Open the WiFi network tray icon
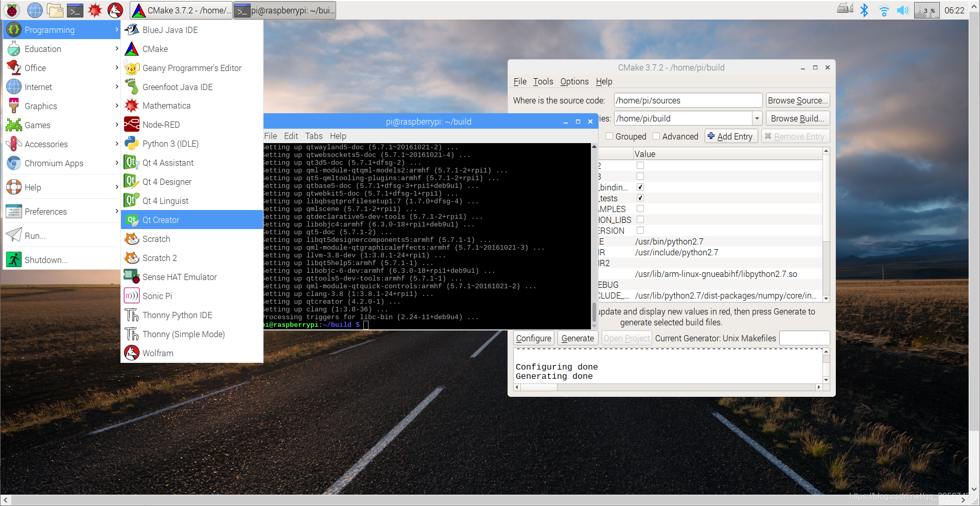 click(884, 10)
